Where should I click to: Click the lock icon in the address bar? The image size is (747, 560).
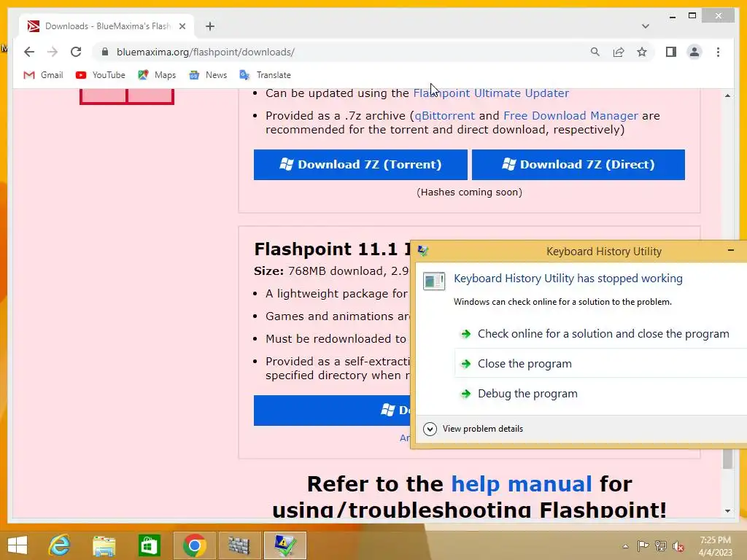[x=105, y=52]
